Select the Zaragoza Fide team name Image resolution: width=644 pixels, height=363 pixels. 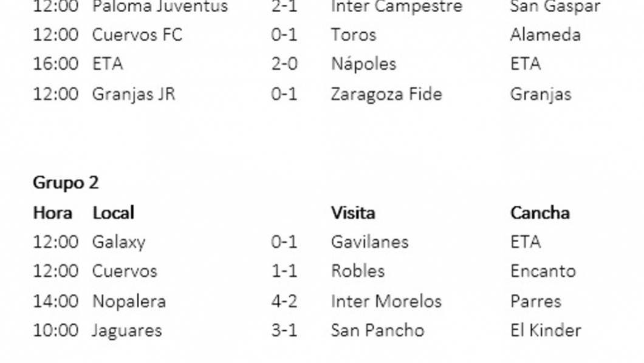pyautogui.click(x=386, y=95)
